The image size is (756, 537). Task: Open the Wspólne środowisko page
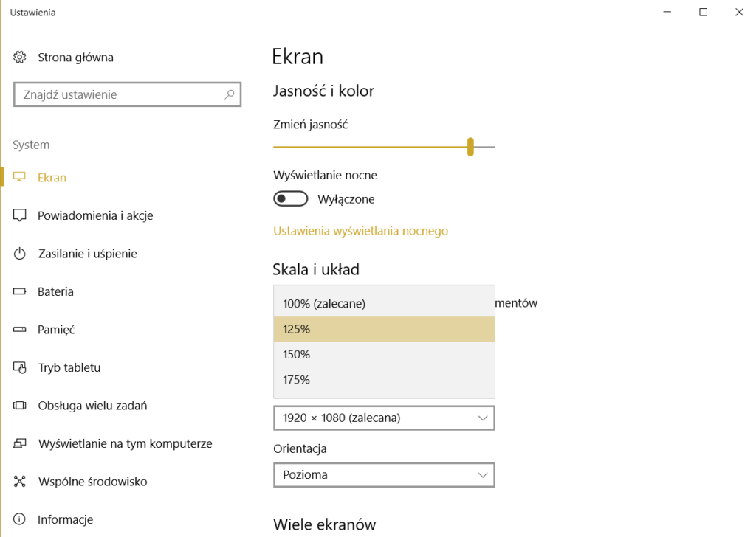pos(92,481)
